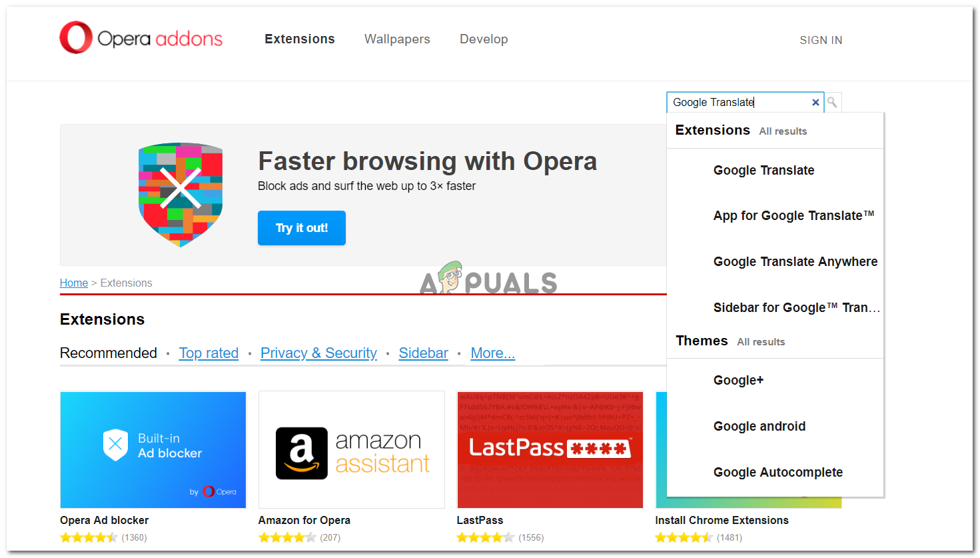Choose the Google android theme suggestion
980x558 pixels.
[x=759, y=426]
